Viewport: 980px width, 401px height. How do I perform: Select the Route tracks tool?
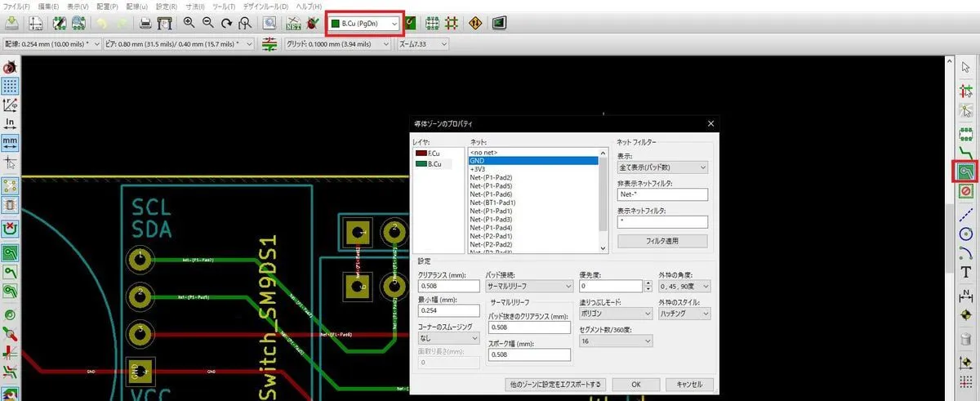click(966, 151)
